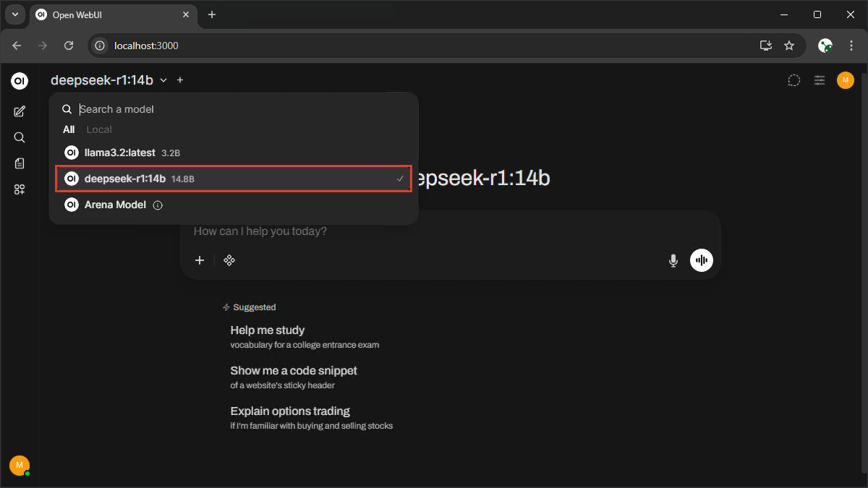
Task: Click the Arena Model logo icon
Action: (x=71, y=205)
